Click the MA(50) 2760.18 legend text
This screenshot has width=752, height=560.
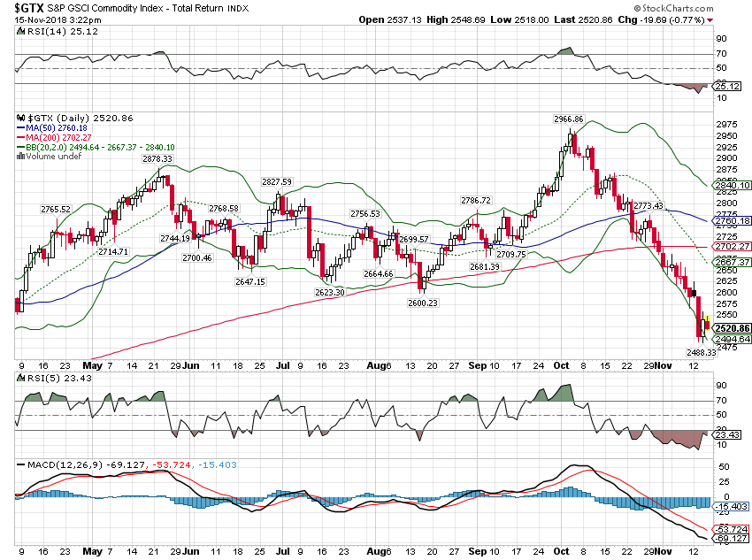coord(57,128)
